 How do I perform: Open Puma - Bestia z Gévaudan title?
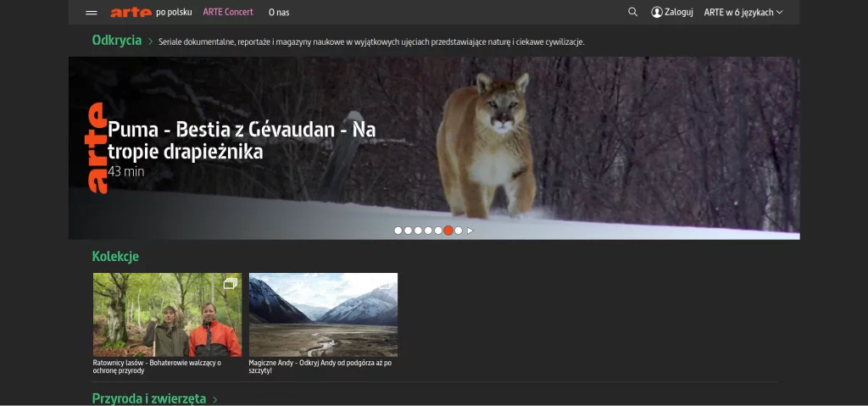pyautogui.click(x=242, y=141)
